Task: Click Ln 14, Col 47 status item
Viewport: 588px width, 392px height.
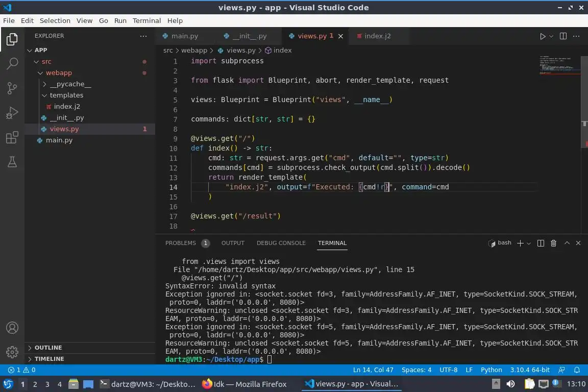Action: pos(373,370)
